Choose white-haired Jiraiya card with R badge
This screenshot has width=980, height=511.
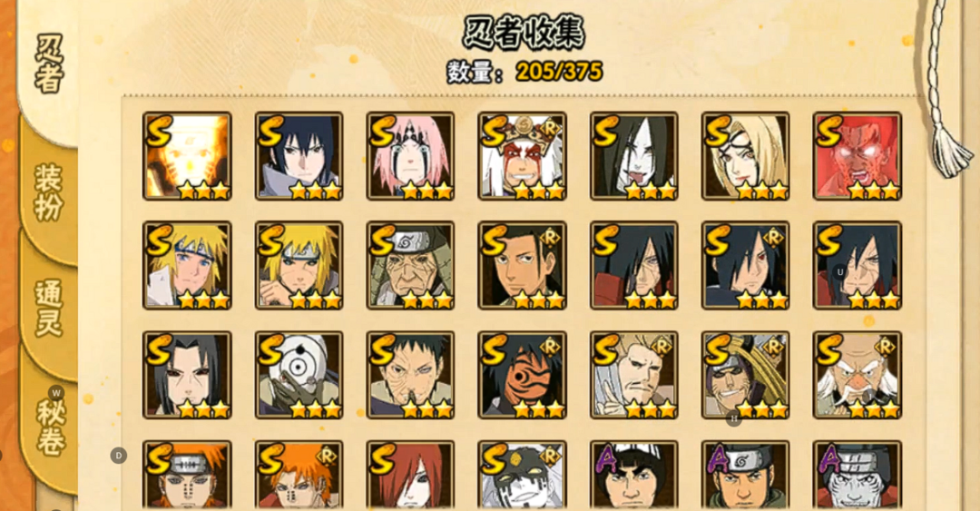tap(522, 156)
